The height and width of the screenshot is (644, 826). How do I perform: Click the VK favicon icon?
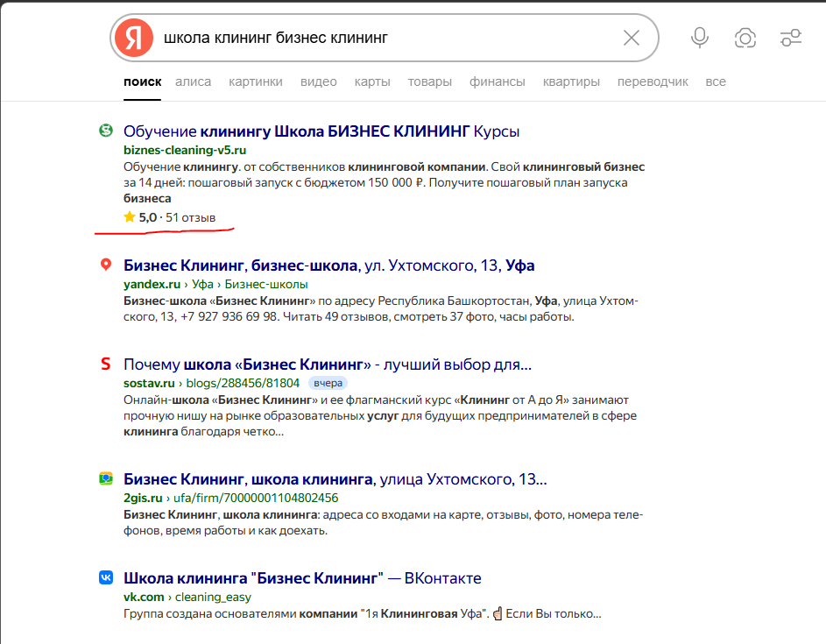point(106,578)
